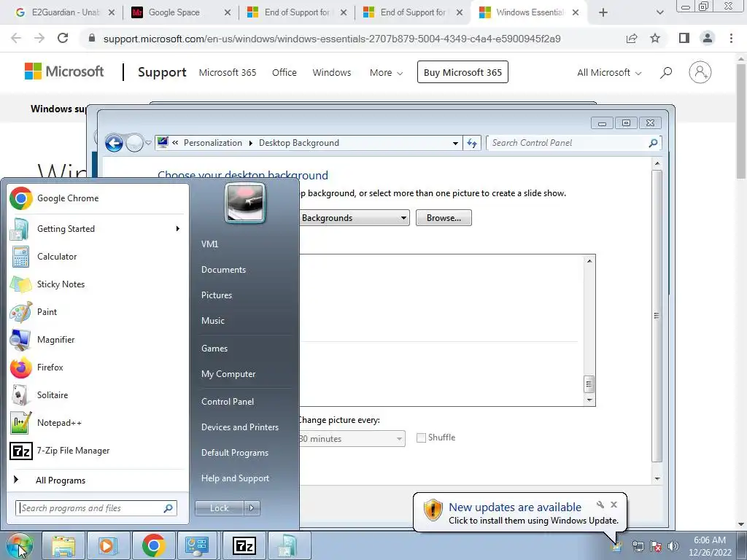Viewport: 747px width, 560px height.
Task: Click the New updates are available balloon
Action: [x=519, y=513]
